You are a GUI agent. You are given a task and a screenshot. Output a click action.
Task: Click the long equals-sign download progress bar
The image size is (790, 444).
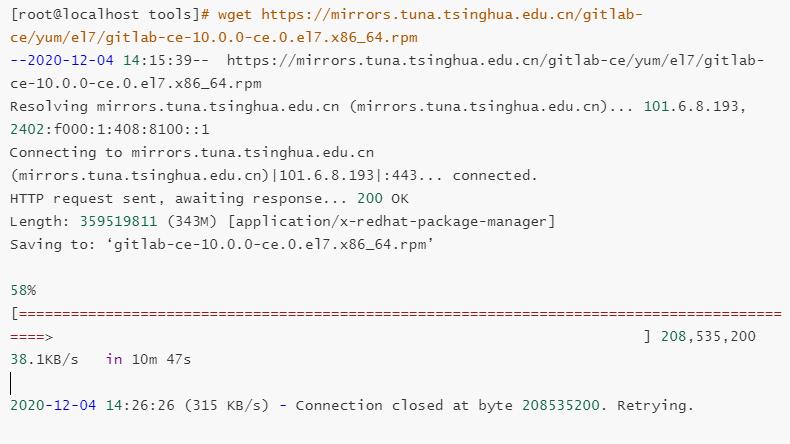pyautogui.click(x=398, y=313)
